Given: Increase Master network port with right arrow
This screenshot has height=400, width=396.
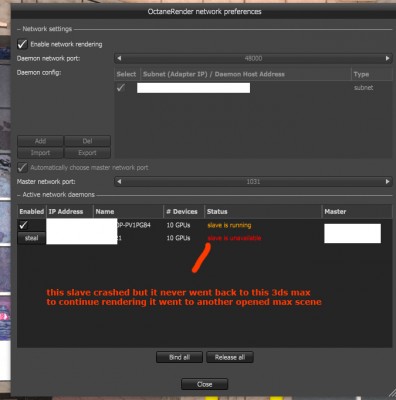Looking at the screenshot, I should coord(387,182).
